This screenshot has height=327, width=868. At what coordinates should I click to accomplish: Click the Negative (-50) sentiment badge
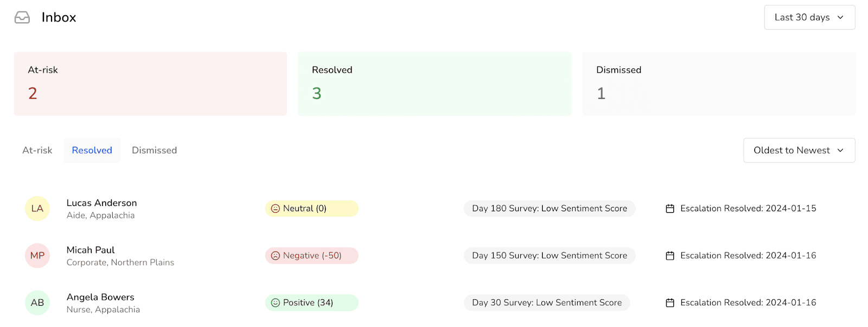(312, 256)
